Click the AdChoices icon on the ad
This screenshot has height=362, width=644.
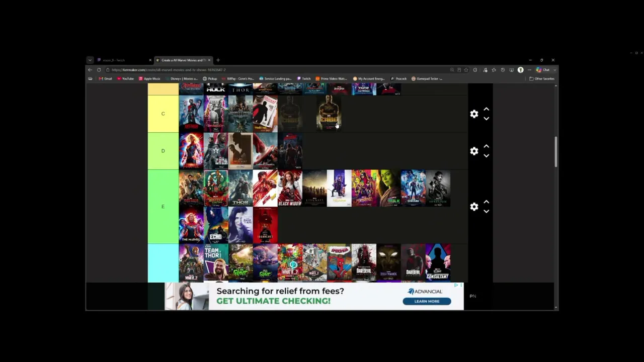point(457,285)
